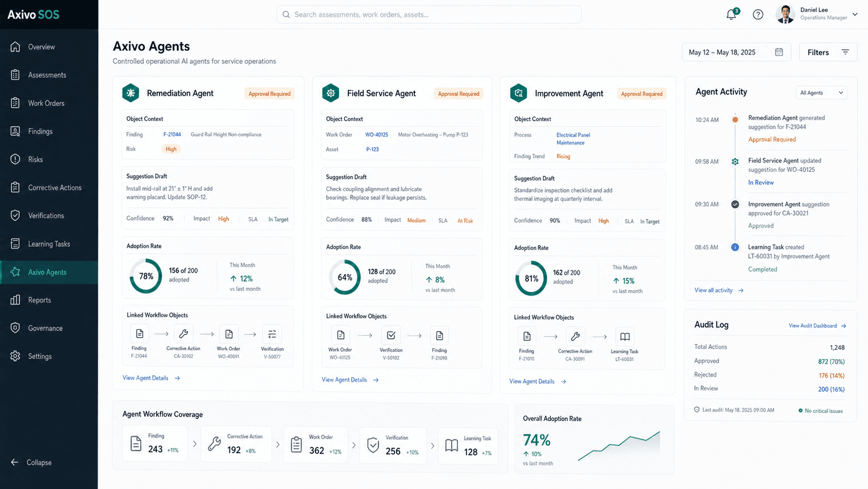868x489 pixels.
Task: Open the help question mark icon
Action: click(758, 15)
